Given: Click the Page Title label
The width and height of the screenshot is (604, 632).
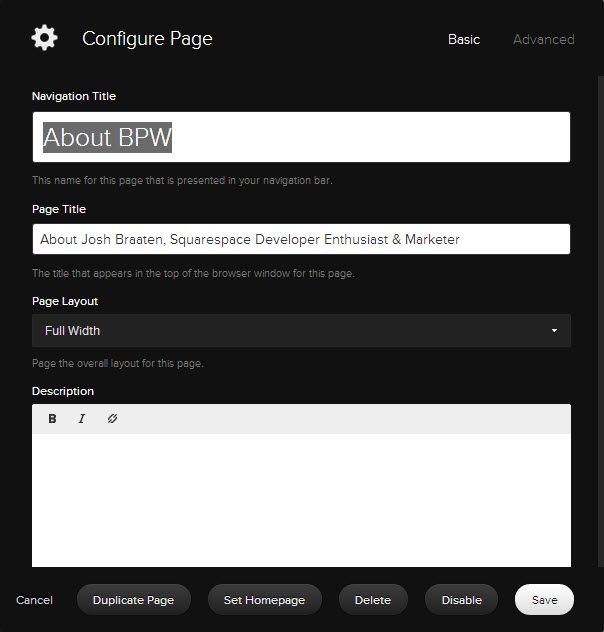Looking at the screenshot, I should tap(59, 209).
